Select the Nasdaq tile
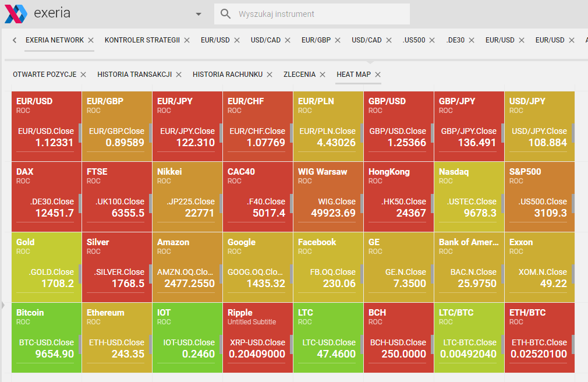Image resolution: width=588 pixels, height=382 pixels. pos(469,197)
